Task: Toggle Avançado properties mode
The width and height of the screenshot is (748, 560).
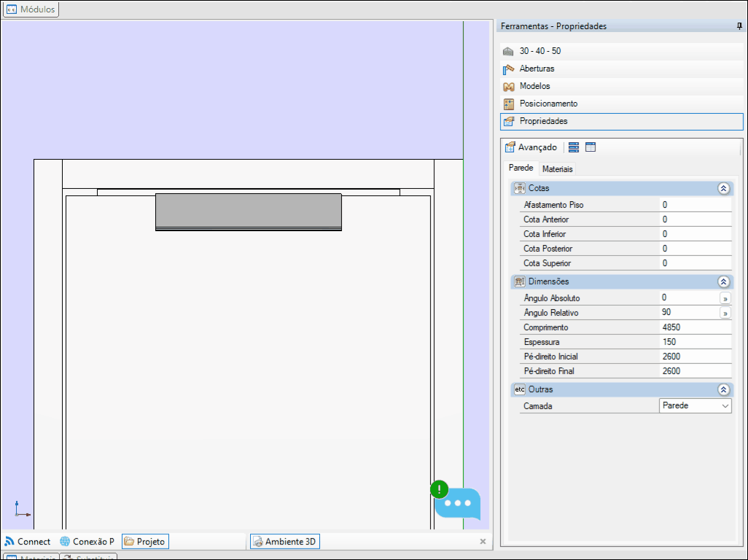Action: pos(531,147)
